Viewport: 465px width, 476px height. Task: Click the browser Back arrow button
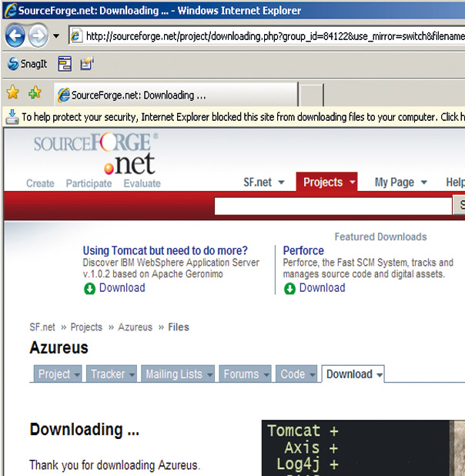[15, 35]
